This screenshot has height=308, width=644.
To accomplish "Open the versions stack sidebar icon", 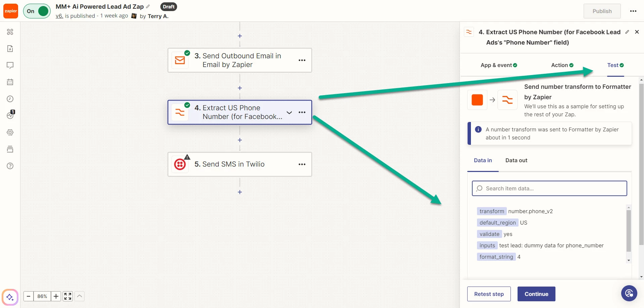I will click(10, 149).
